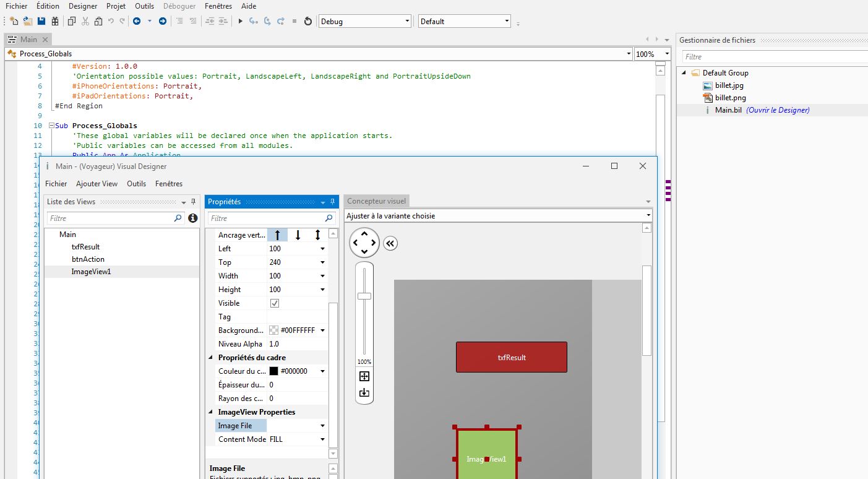
Task: Click the blue Save floppy-disk icon
Action: tap(41, 21)
